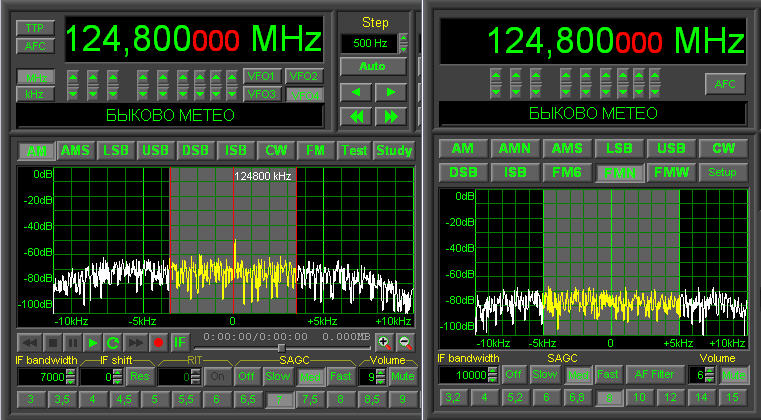Screen dimensions: 761x420
Task: Zoom out the spectrum with the minus magnifier
Action: [x=405, y=343]
